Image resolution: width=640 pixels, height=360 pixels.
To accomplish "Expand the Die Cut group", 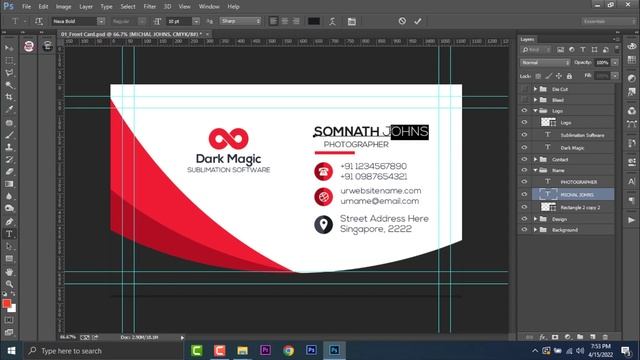I will point(535,89).
